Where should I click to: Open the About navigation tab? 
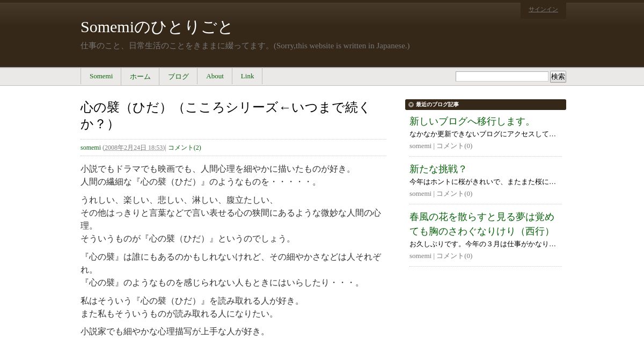pyautogui.click(x=215, y=76)
